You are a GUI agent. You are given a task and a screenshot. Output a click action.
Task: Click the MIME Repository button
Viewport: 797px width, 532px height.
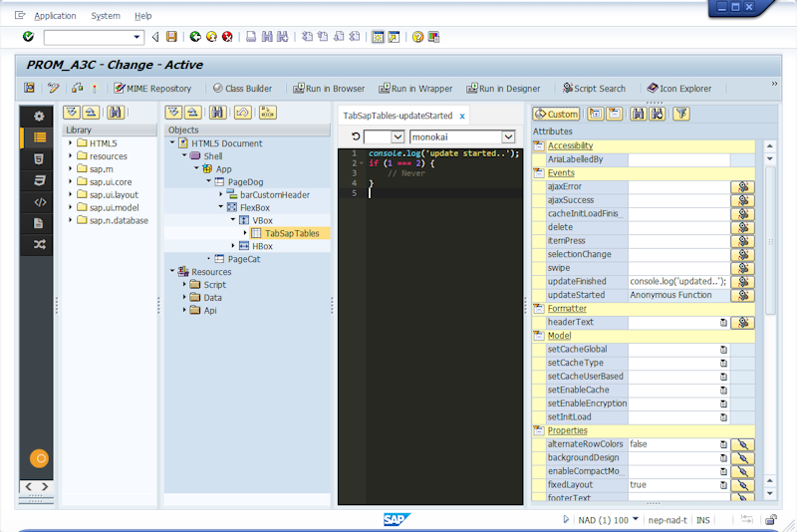pyautogui.click(x=152, y=89)
